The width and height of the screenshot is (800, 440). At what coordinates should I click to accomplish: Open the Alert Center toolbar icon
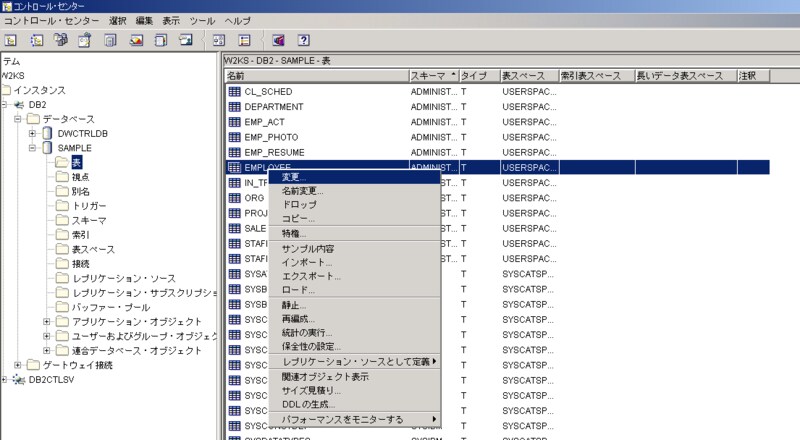tap(111, 40)
